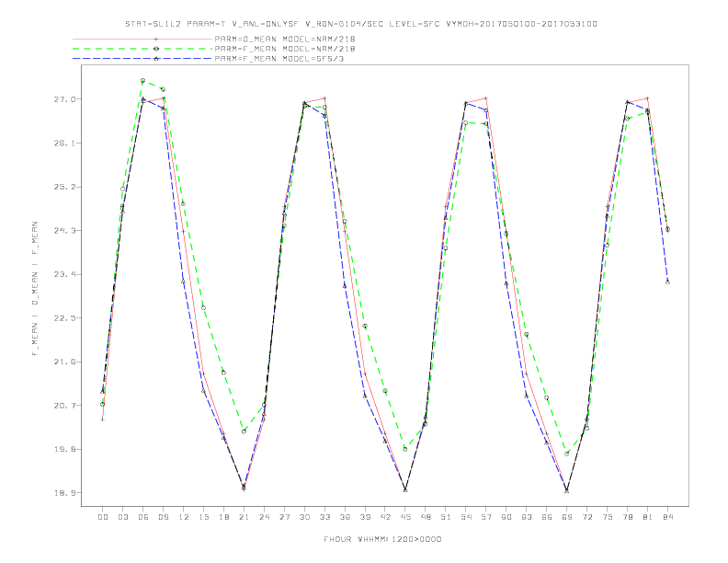
Task: Click the chart title starting with 'STAT=SL1L2'
Action: pyautogui.click(x=361, y=24)
